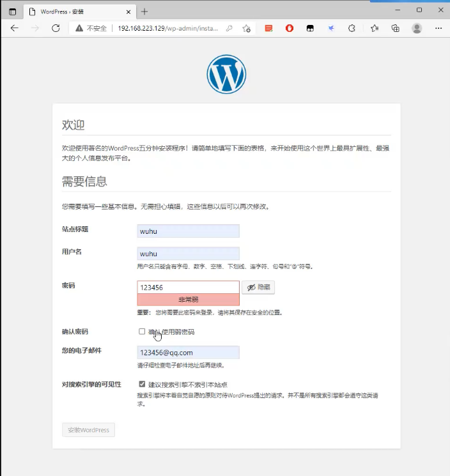Image resolution: width=450 pixels, height=476 pixels.
Task: Click the WordPress logo
Action: (x=226, y=74)
